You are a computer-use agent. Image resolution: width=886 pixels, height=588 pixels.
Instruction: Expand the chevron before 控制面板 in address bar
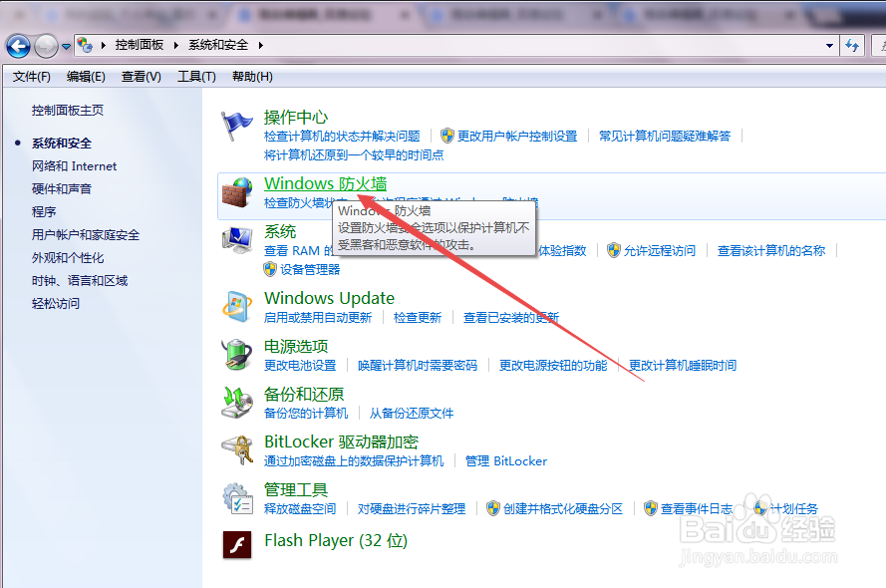click(x=104, y=45)
